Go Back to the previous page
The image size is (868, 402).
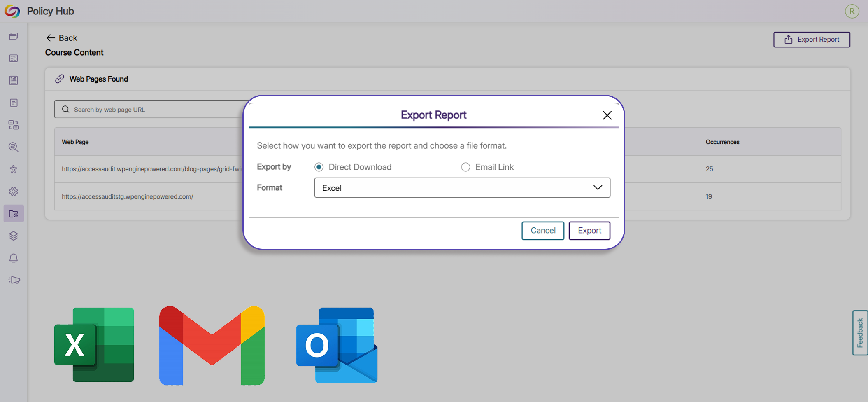[x=62, y=38]
